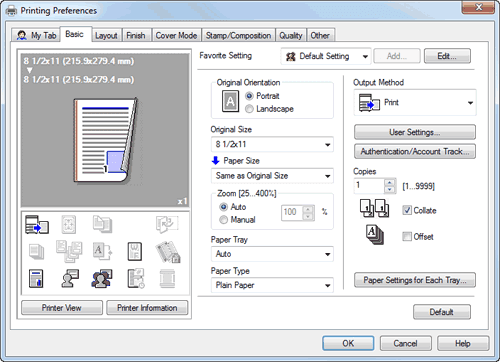This screenshot has height=362, width=500.
Task: Click the Default button
Action: click(442, 312)
